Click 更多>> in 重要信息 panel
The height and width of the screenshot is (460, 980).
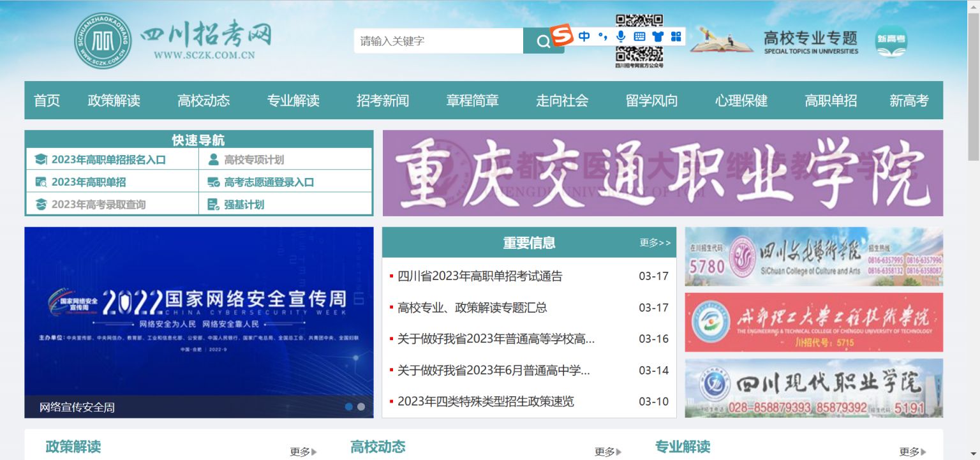click(655, 242)
